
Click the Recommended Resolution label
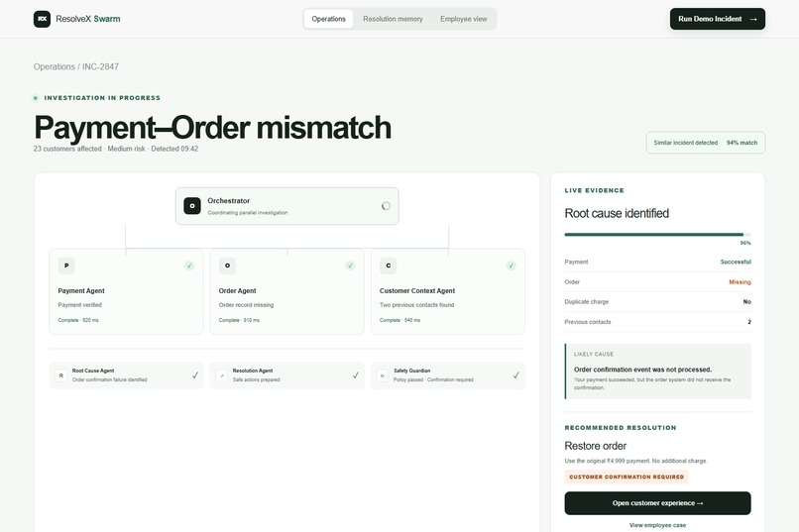621,428
